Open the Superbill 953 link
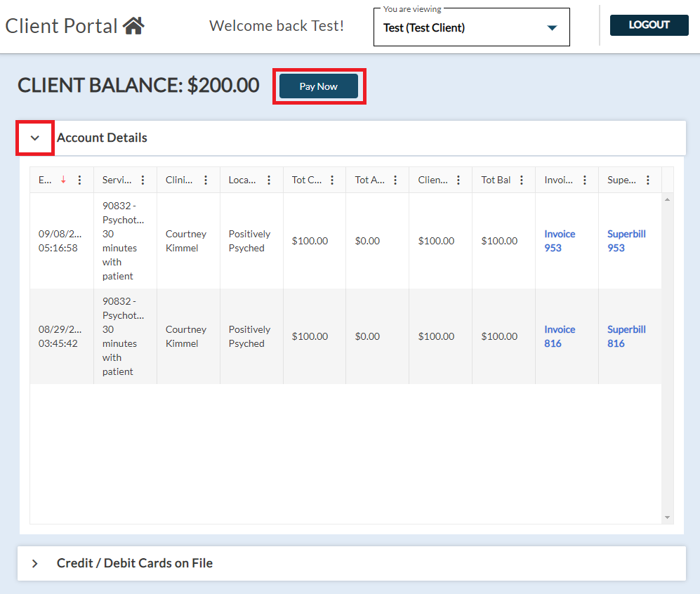The image size is (700, 594). (x=626, y=241)
